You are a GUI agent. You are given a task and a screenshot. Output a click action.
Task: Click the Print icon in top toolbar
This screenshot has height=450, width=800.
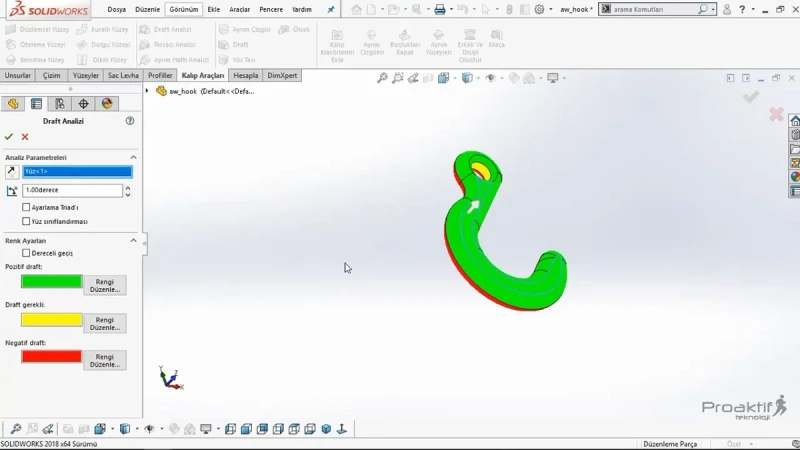click(439, 9)
